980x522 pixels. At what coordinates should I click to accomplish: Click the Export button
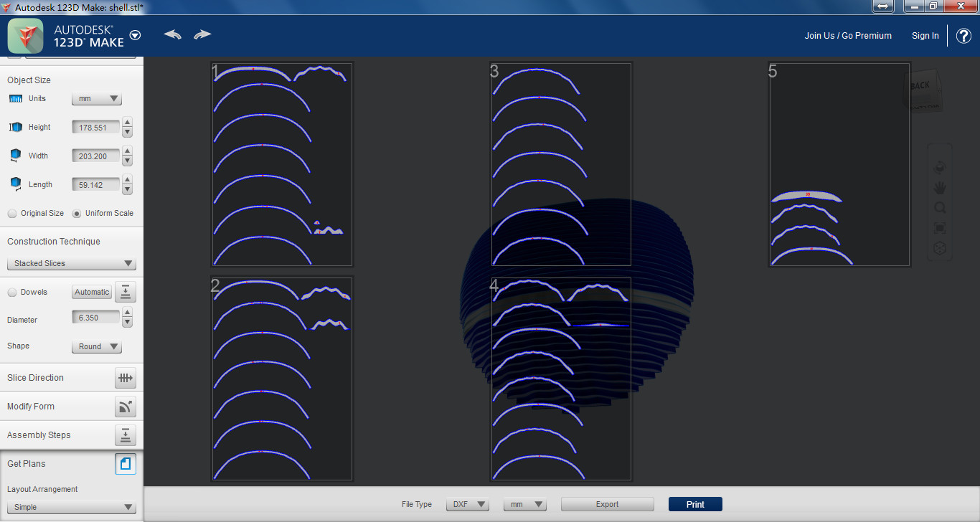(x=607, y=504)
